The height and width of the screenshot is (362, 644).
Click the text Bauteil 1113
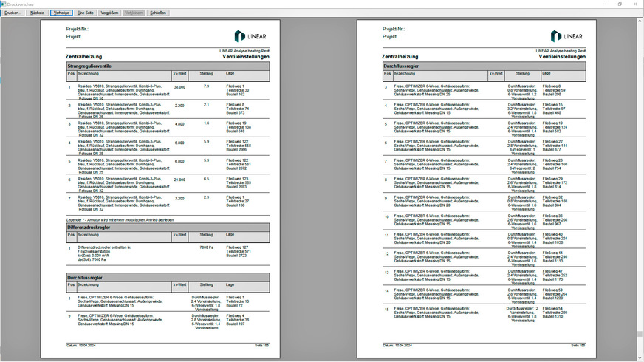point(552,261)
